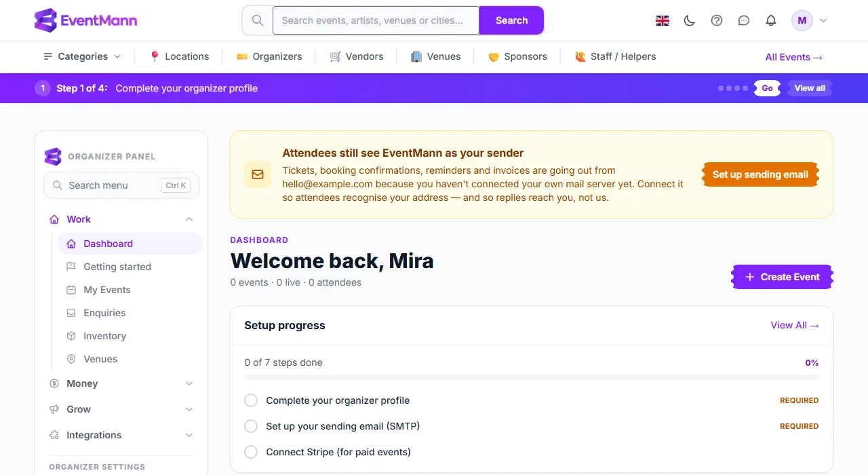Viewport: 868px width, 475px height.
Task: Click the EventMann logo
Action: pos(85,20)
